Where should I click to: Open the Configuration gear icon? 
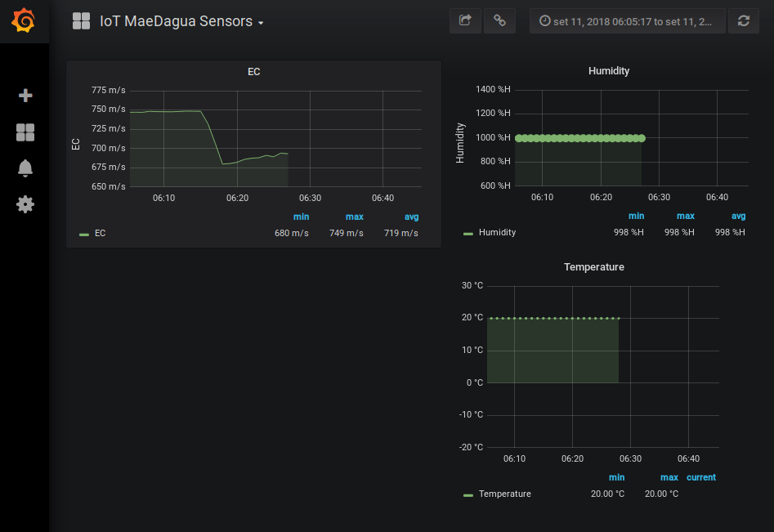pyautogui.click(x=25, y=204)
